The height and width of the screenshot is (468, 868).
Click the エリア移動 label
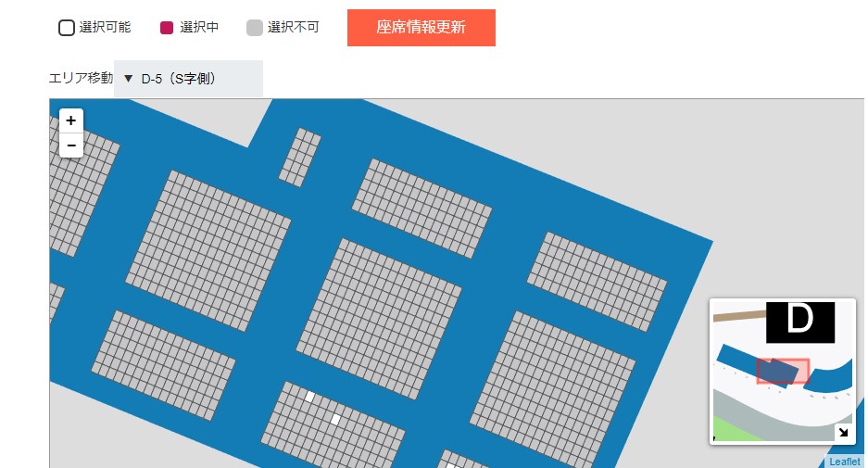(81, 78)
